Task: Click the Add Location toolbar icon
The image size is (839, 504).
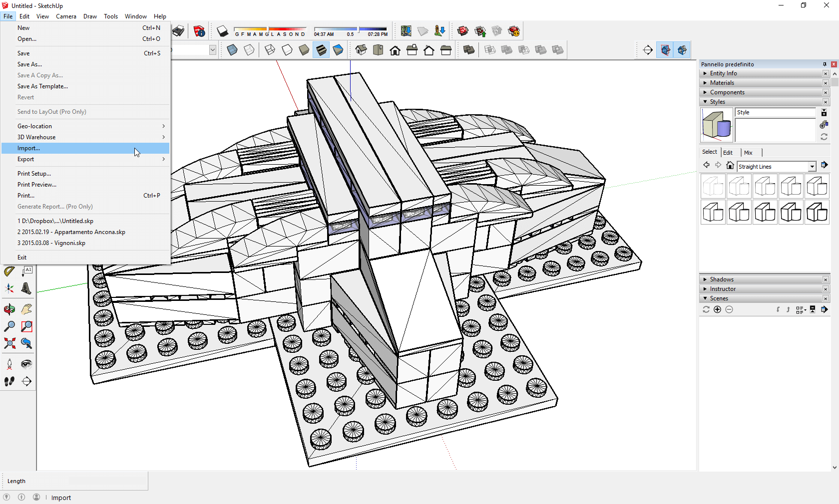Action: 406,31
